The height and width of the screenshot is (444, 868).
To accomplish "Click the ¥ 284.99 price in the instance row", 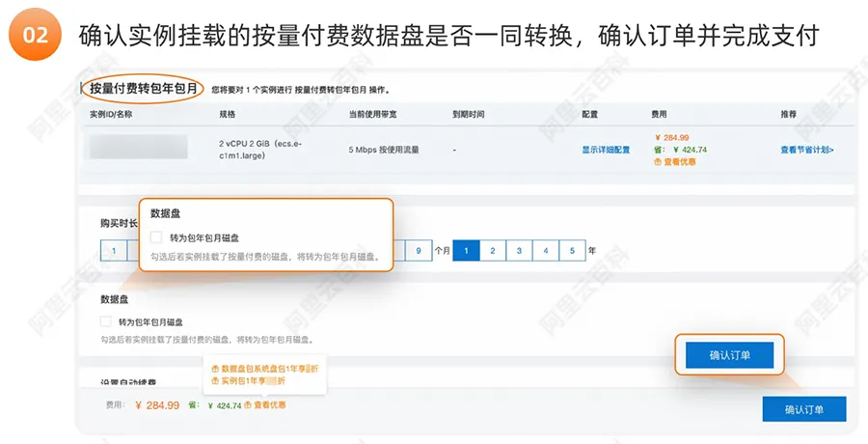I will click(671, 137).
